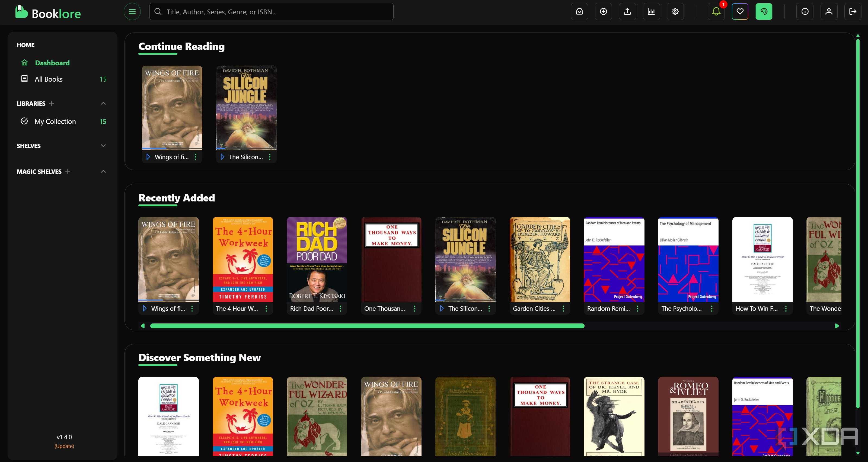Open Dr. Jekyll and Mr. Hyde cover

tap(614, 416)
